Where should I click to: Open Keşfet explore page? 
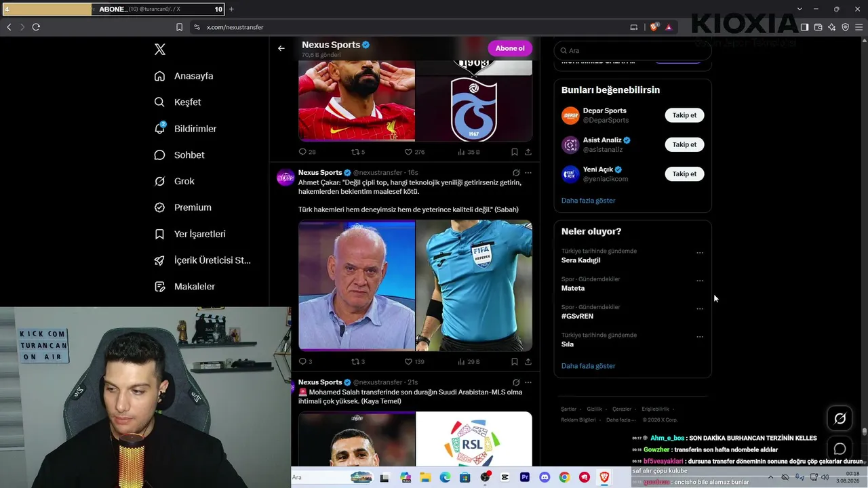(178, 102)
